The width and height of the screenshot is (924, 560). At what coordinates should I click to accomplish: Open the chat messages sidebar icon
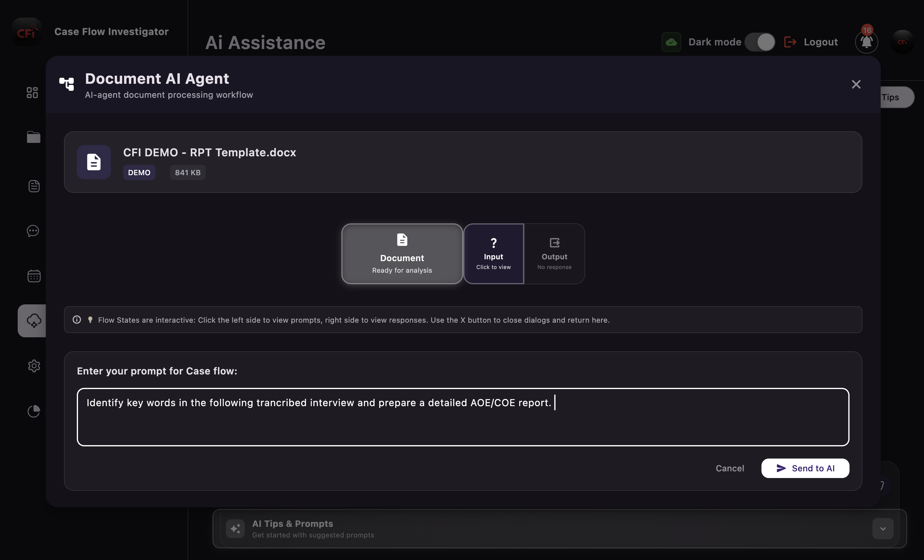click(x=33, y=231)
